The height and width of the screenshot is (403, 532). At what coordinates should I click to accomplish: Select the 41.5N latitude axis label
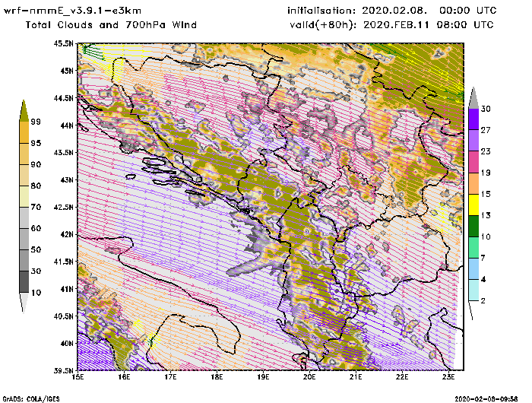(x=63, y=262)
